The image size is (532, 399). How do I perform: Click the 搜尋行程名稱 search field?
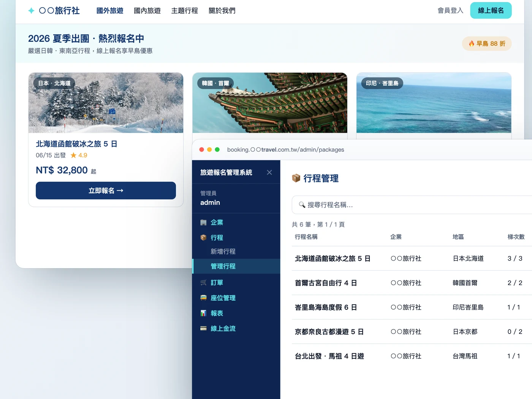coord(412,205)
